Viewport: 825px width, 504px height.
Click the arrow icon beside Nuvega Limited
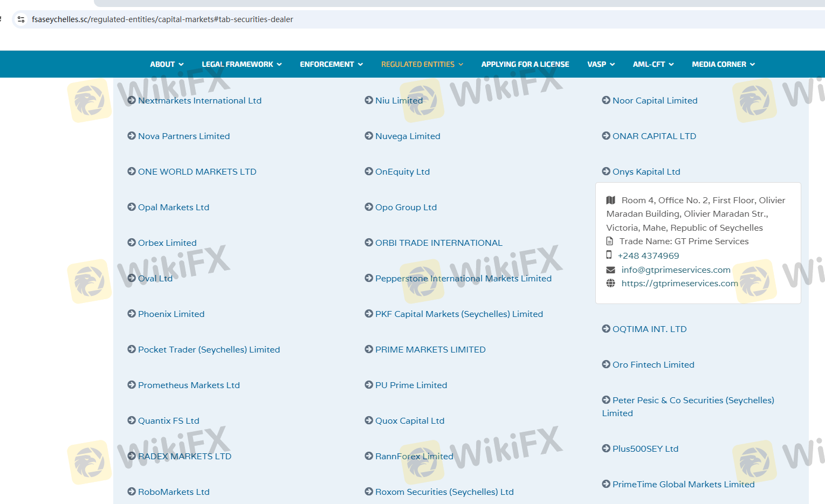click(x=369, y=135)
